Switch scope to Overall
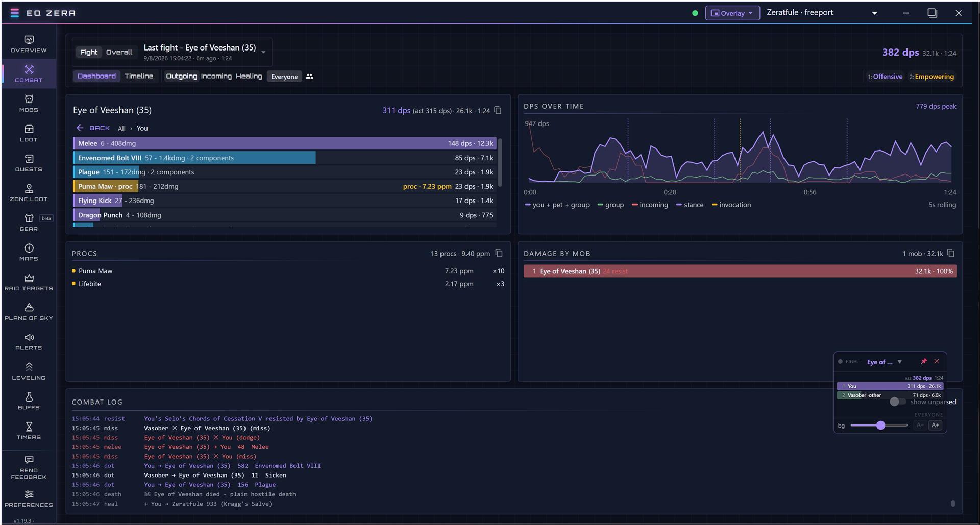Screen dimensions: 980x525 click(119, 52)
